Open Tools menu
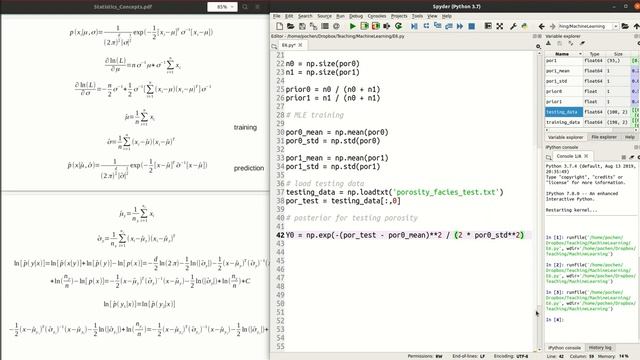This screenshot has height=360, width=640. (x=417, y=16)
